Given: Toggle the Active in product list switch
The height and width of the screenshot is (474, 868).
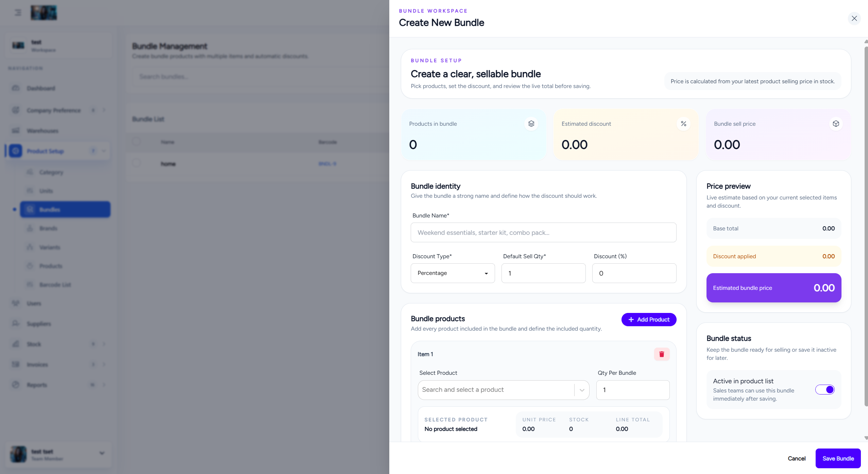Looking at the screenshot, I should coord(825,389).
